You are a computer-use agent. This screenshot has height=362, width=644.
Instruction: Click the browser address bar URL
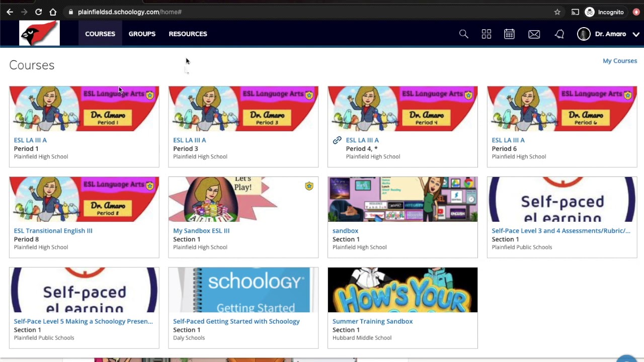click(130, 12)
